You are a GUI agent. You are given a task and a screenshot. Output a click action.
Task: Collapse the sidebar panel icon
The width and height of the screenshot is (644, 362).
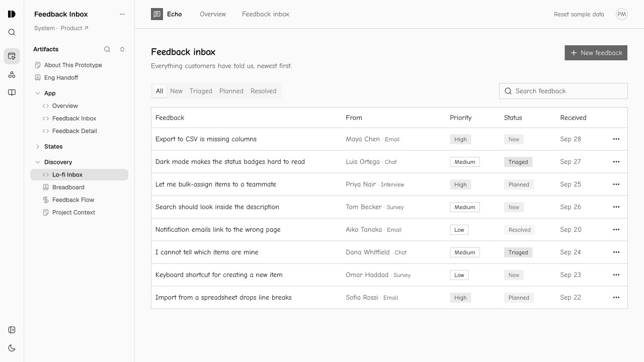point(12,330)
